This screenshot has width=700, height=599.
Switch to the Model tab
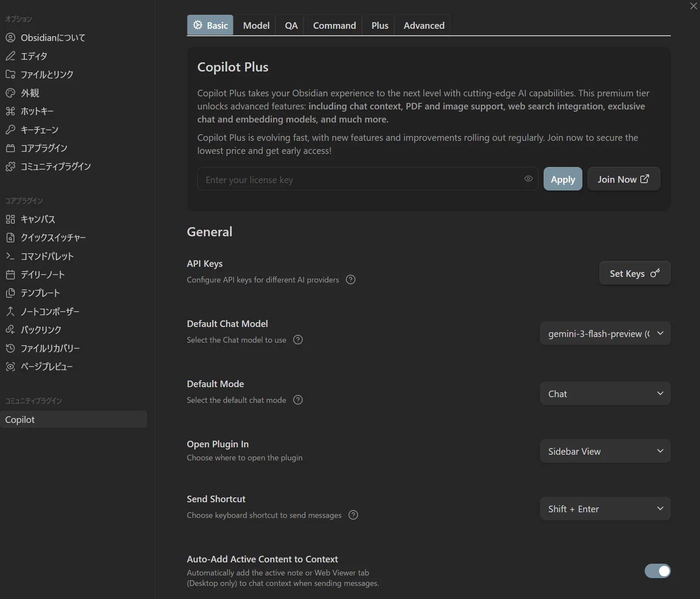pyautogui.click(x=256, y=25)
